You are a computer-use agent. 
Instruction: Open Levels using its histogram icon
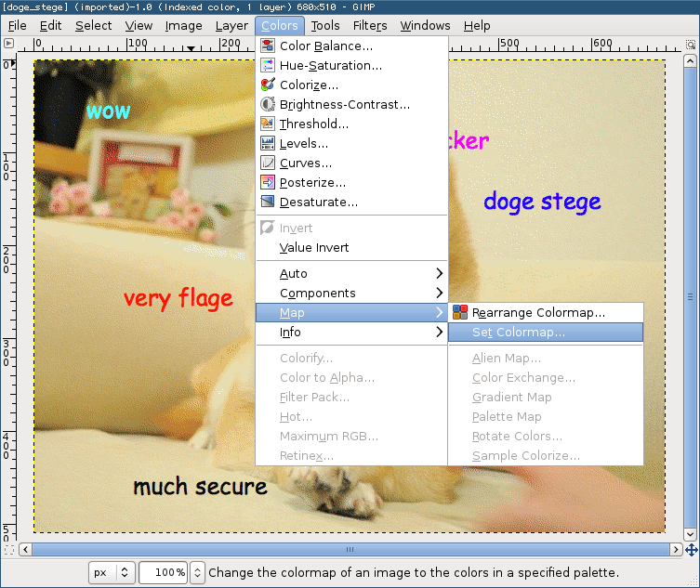268,143
